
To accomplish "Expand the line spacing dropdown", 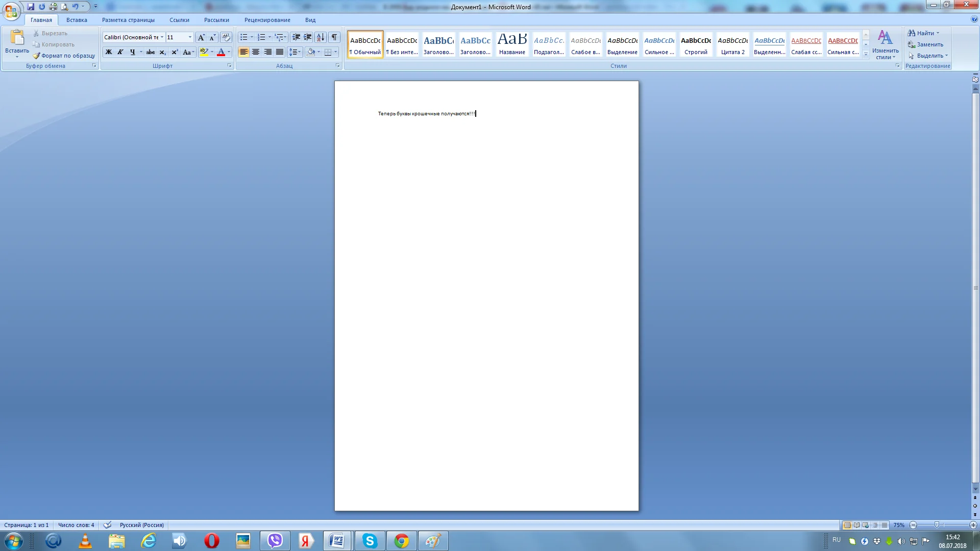I will click(x=300, y=52).
